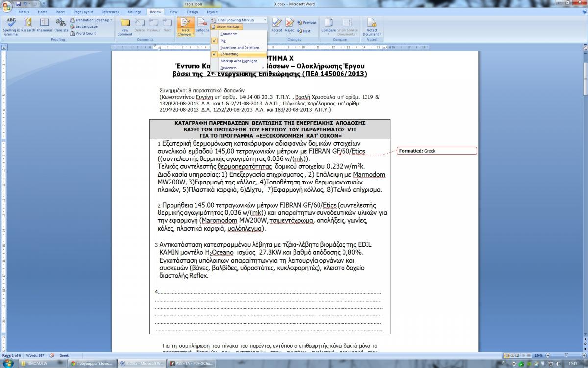
Task: Click the Words: 597 status indicator
Action: coord(35,355)
